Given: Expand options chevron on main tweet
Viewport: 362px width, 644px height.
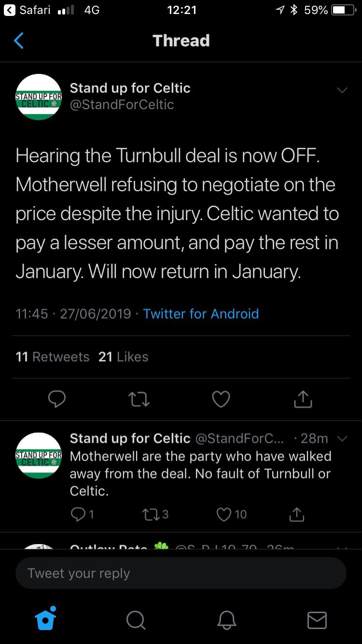Looking at the screenshot, I should 342,90.
